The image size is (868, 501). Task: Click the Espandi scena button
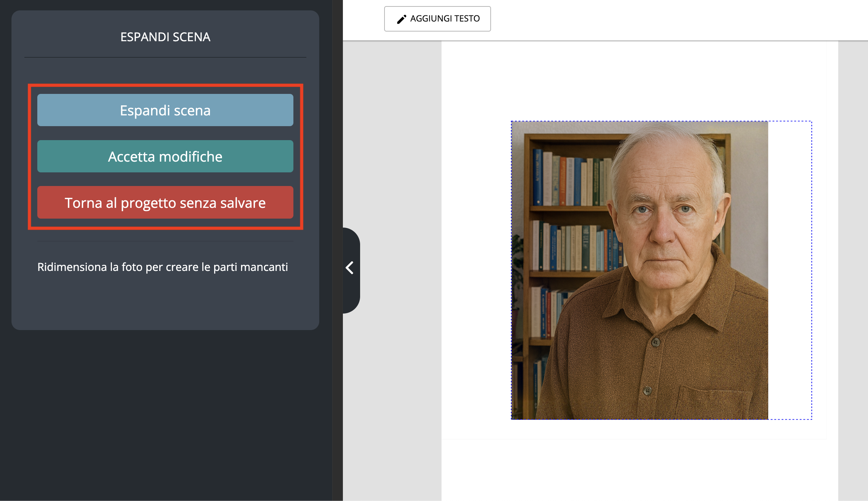click(165, 110)
